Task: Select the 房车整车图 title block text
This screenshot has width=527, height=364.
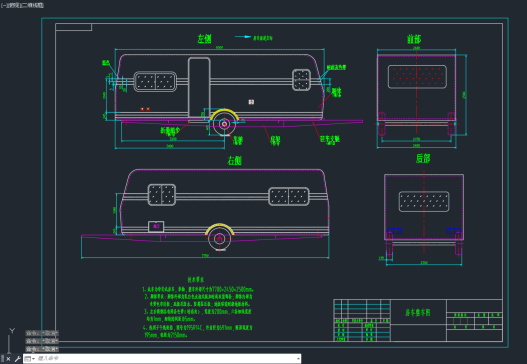Action: click(x=417, y=312)
